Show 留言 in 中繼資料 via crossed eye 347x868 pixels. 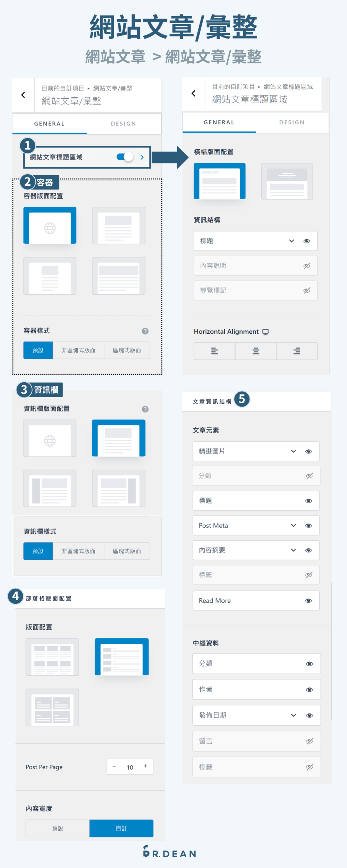[310, 741]
